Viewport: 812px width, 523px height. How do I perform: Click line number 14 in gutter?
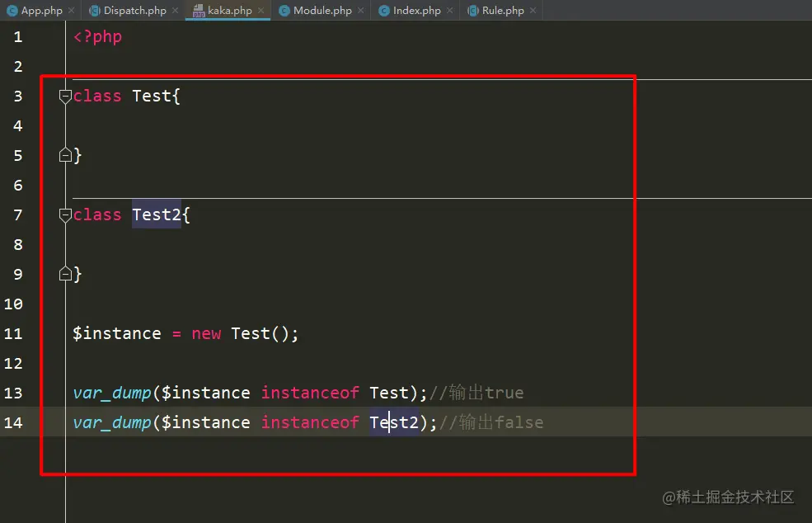pyautogui.click(x=13, y=422)
